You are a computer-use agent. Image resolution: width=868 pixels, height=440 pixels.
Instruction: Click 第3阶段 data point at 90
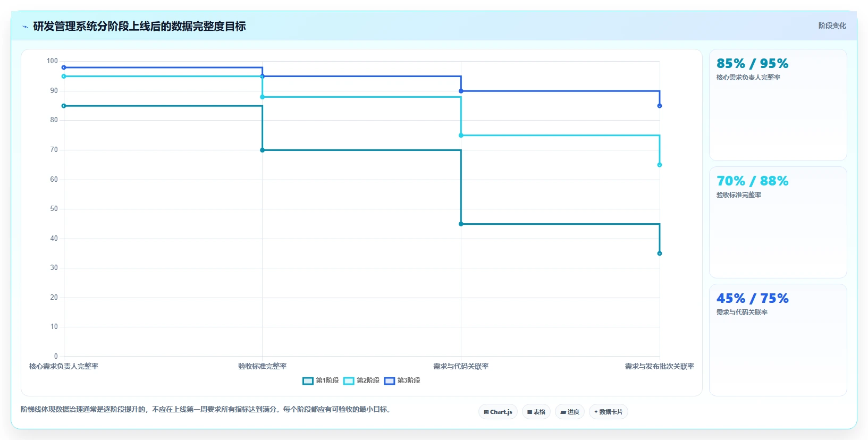click(x=461, y=91)
